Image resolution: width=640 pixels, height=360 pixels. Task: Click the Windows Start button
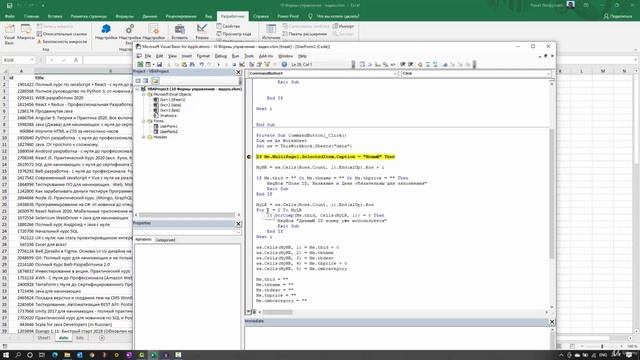tap(6, 355)
